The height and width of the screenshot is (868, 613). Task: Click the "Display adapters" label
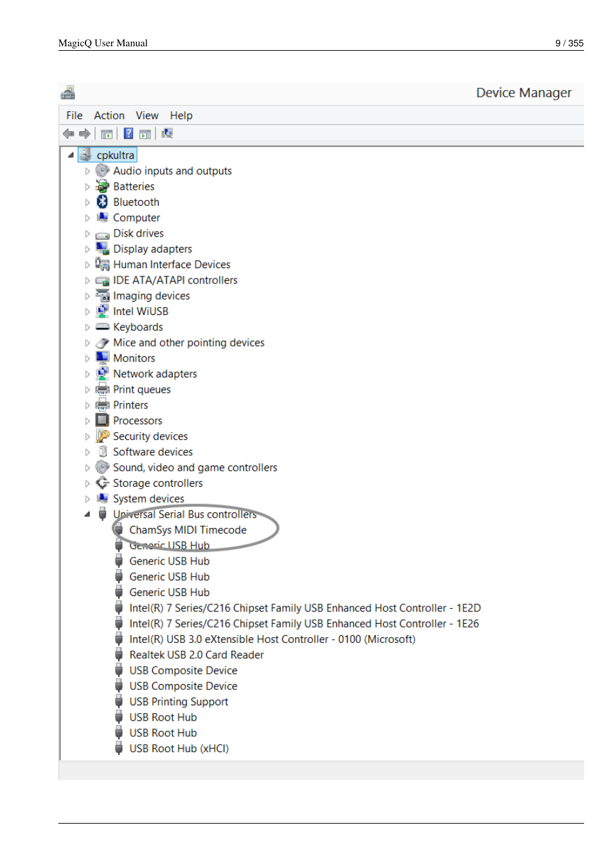pyautogui.click(x=153, y=249)
